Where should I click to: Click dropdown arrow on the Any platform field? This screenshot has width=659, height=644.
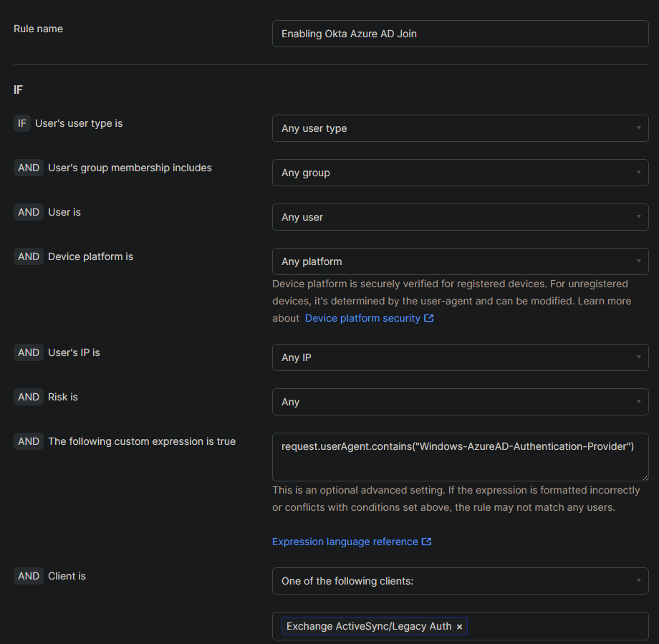pos(640,261)
